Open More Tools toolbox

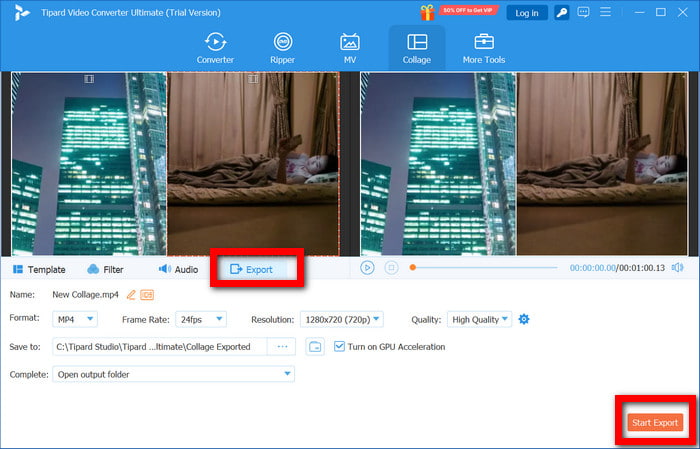coord(484,47)
